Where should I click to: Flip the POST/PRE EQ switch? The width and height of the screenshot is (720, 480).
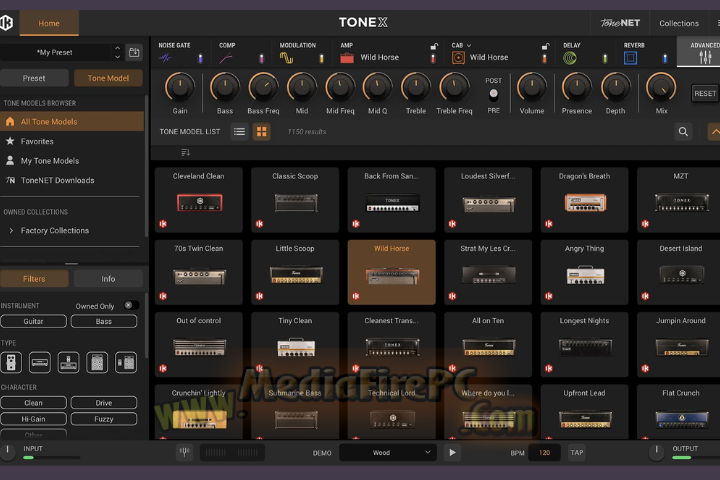494,95
